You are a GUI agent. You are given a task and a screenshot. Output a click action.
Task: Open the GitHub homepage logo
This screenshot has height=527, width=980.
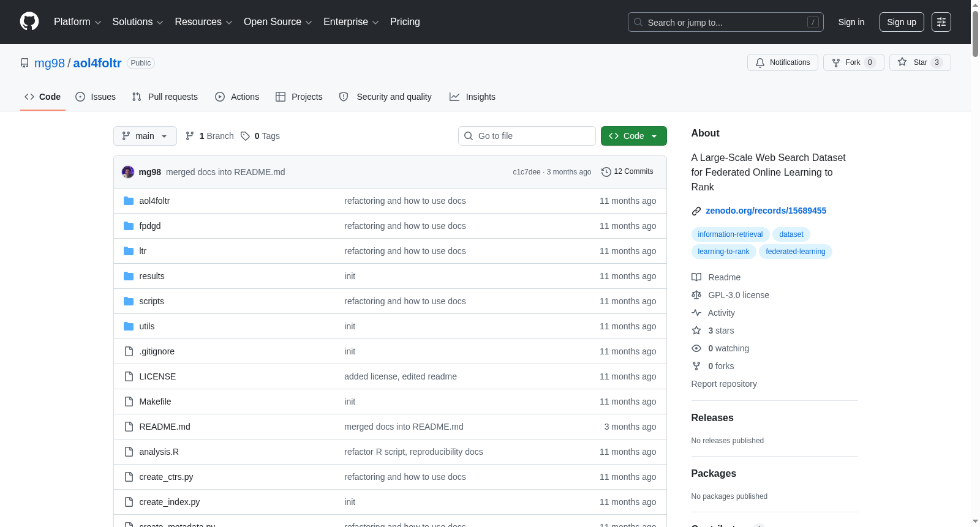pos(29,22)
